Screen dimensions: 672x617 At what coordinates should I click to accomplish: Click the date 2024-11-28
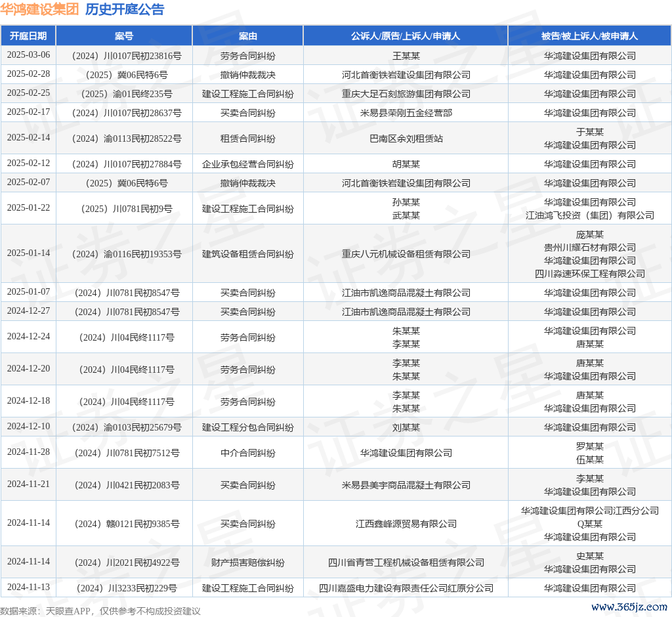(28, 452)
